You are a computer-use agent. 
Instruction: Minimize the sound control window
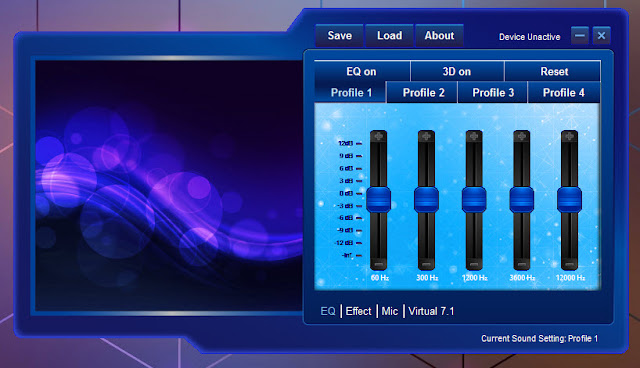(580, 35)
